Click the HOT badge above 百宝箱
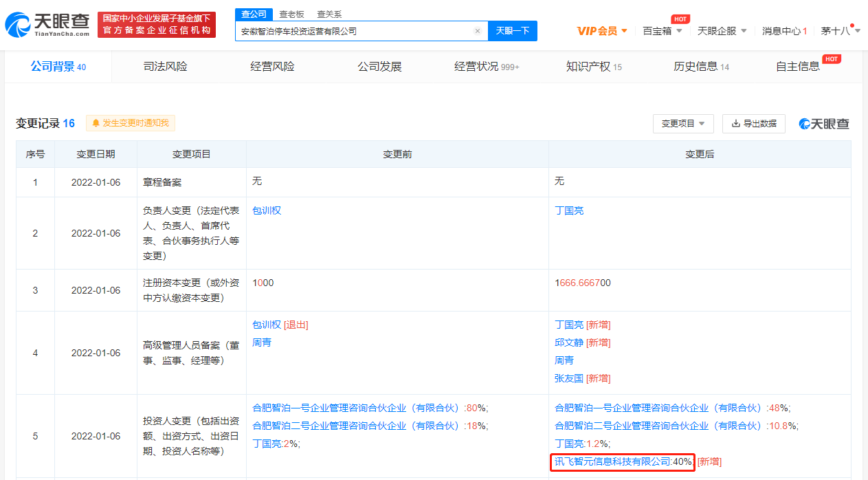This screenshot has width=868, height=480. tap(680, 19)
